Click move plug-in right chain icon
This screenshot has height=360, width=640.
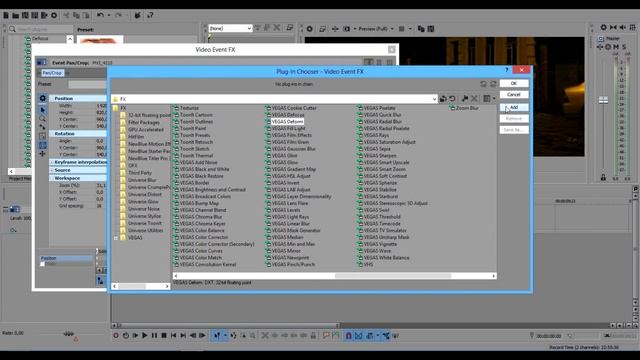[x=493, y=84]
